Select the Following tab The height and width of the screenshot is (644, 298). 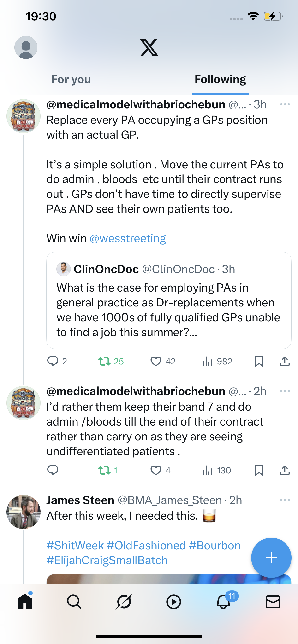click(x=220, y=80)
